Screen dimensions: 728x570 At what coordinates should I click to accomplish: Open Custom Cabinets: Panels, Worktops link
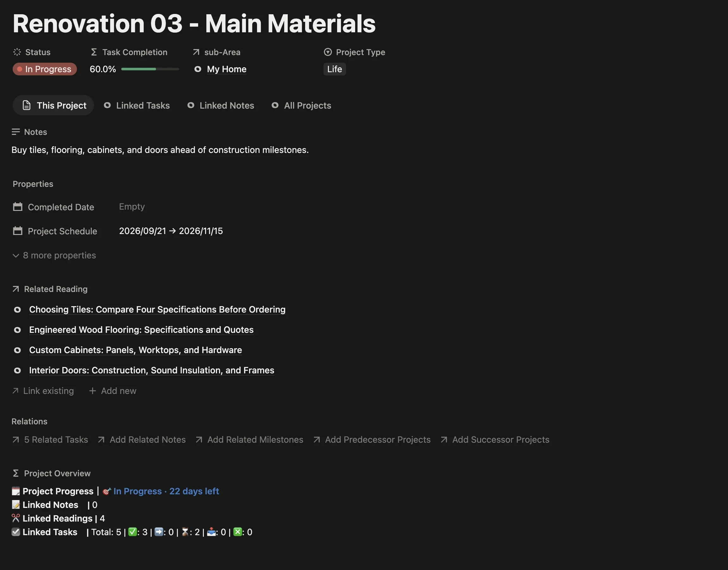pos(135,350)
